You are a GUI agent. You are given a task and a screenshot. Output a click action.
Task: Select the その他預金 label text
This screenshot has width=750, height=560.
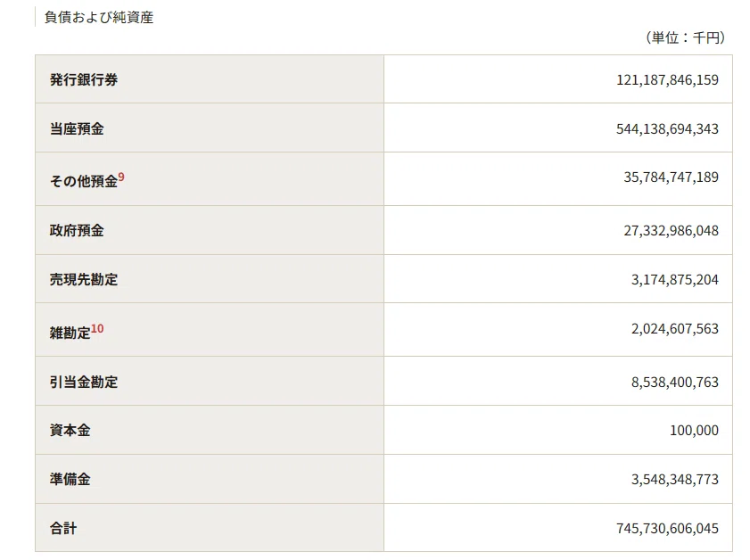(84, 181)
